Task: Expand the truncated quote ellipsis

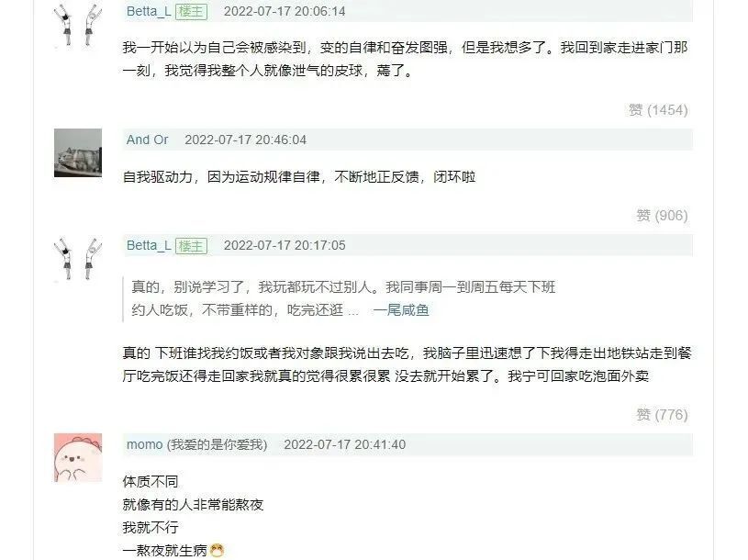Action: tap(353, 311)
